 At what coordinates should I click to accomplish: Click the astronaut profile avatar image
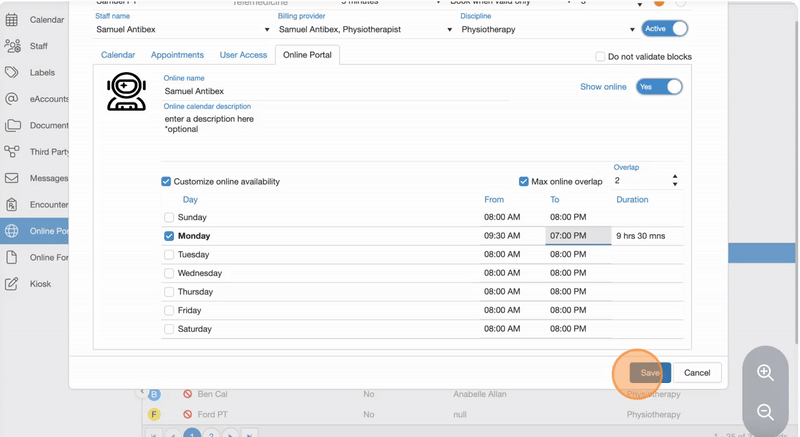pyautogui.click(x=127, y=92)
